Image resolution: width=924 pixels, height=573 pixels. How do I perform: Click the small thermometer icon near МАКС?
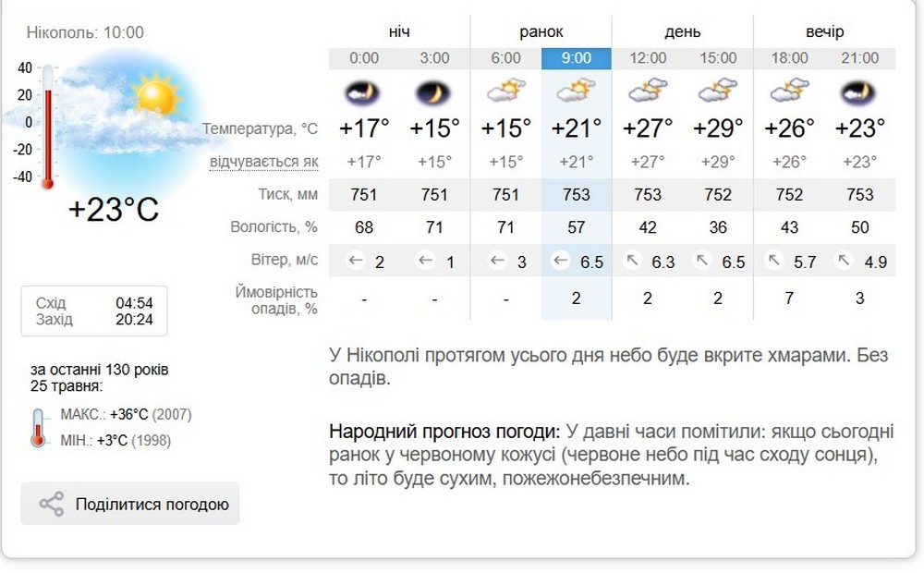point(38,427)
